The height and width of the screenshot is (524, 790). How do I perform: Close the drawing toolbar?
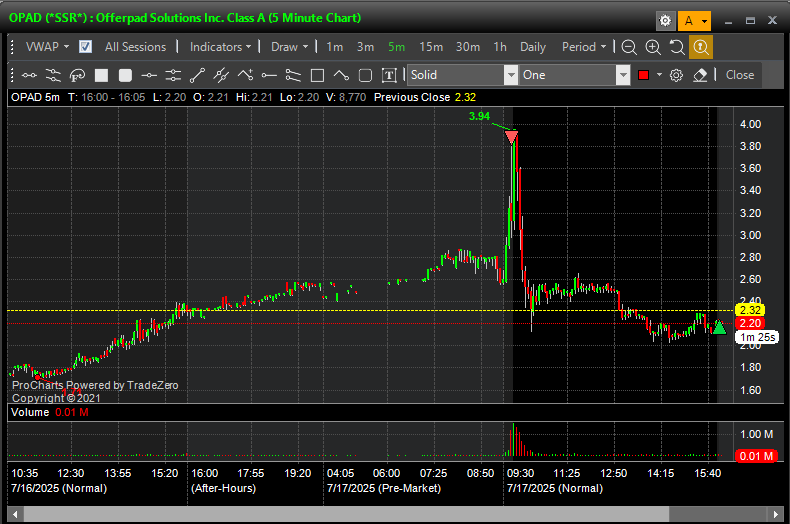pyautogui.click(x=740, y=75)
